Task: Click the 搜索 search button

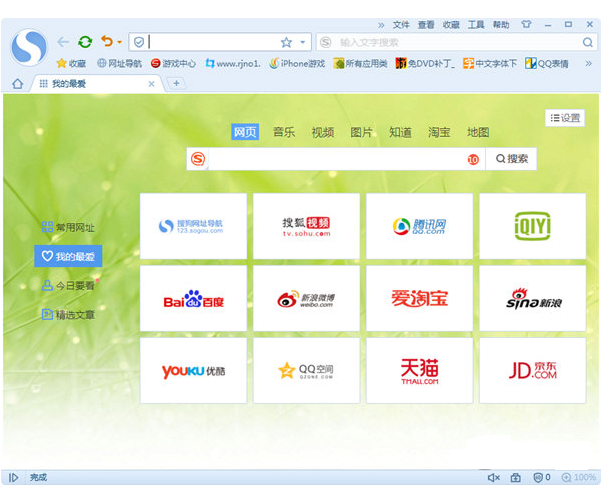Action: point(511,159)
